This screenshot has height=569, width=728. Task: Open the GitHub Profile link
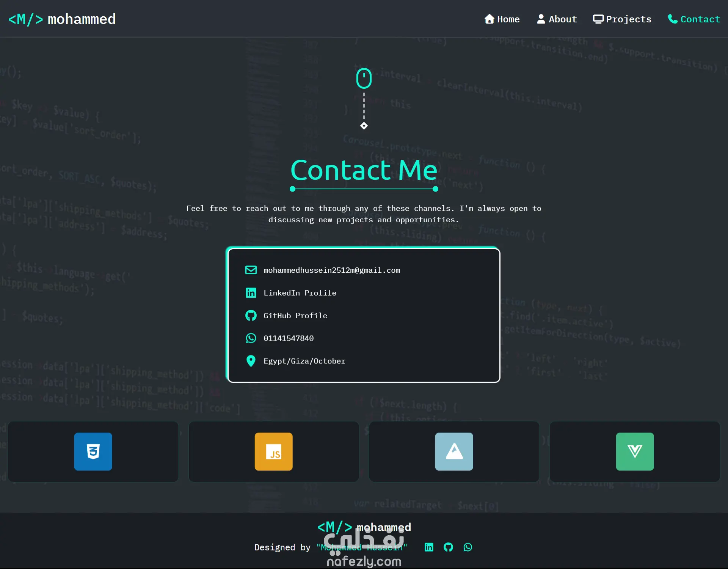point(295,316)
